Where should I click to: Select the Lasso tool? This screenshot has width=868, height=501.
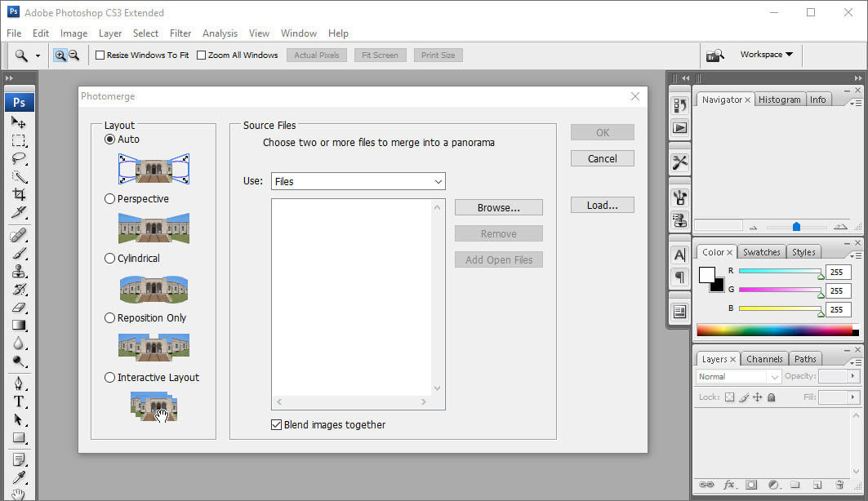tap(19, 159)
